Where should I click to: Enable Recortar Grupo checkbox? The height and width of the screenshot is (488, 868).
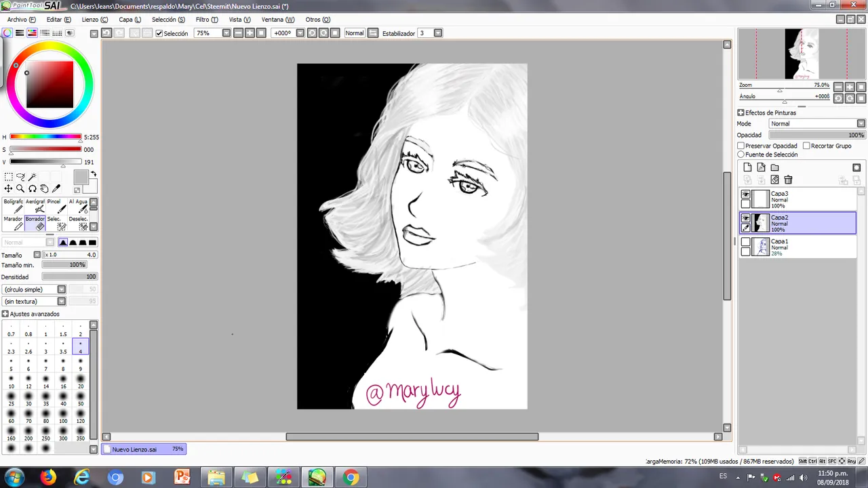[806, 146]
